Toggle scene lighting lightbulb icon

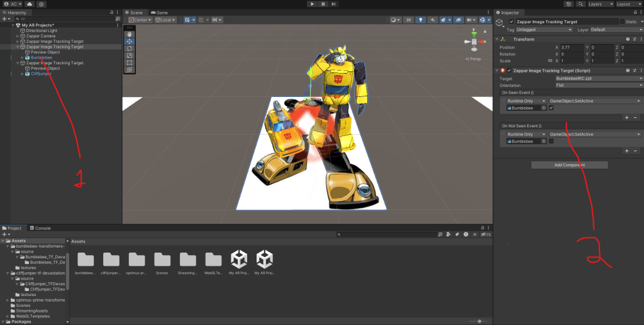pyautogui.click(x=421, y=20)
